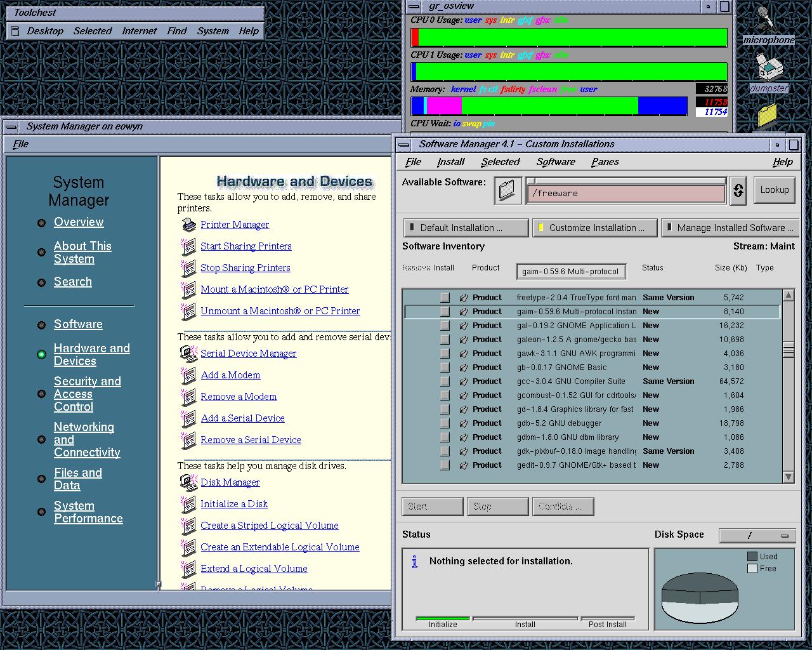Open the Panes menu in Software Manager

605,162
